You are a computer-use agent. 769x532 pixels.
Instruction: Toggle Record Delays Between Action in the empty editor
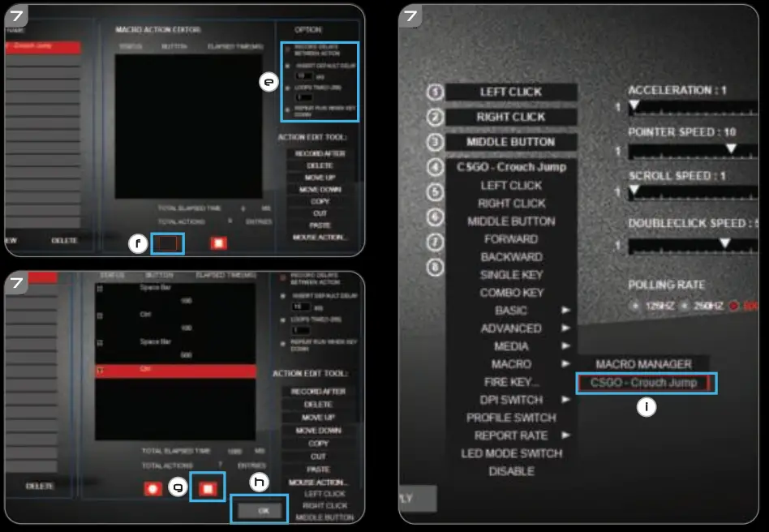(288, 49)
